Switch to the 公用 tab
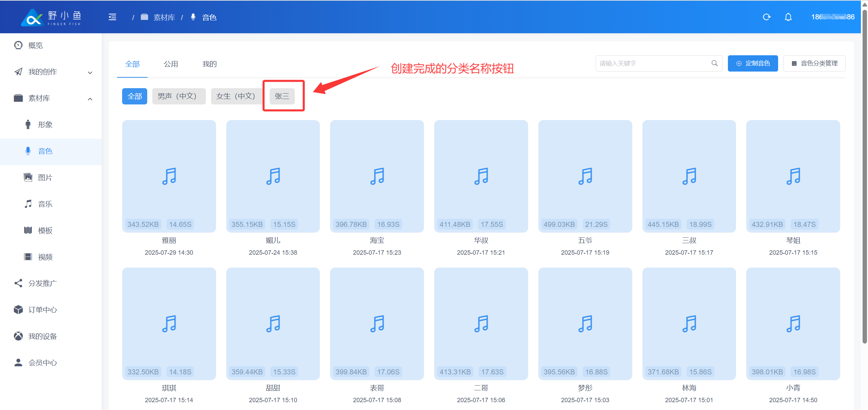This screenshot has width=868, height=410. tap(171, 64)
